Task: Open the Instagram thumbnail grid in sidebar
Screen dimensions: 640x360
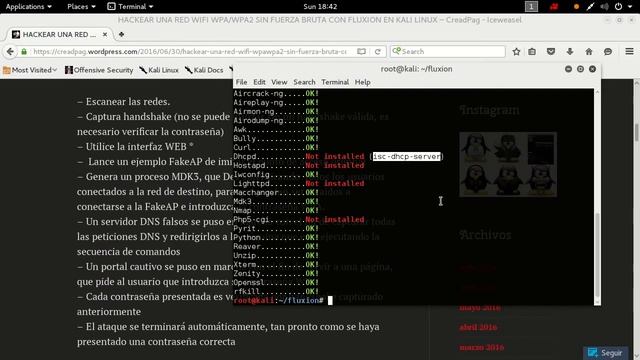Action: tap(508, 164)
